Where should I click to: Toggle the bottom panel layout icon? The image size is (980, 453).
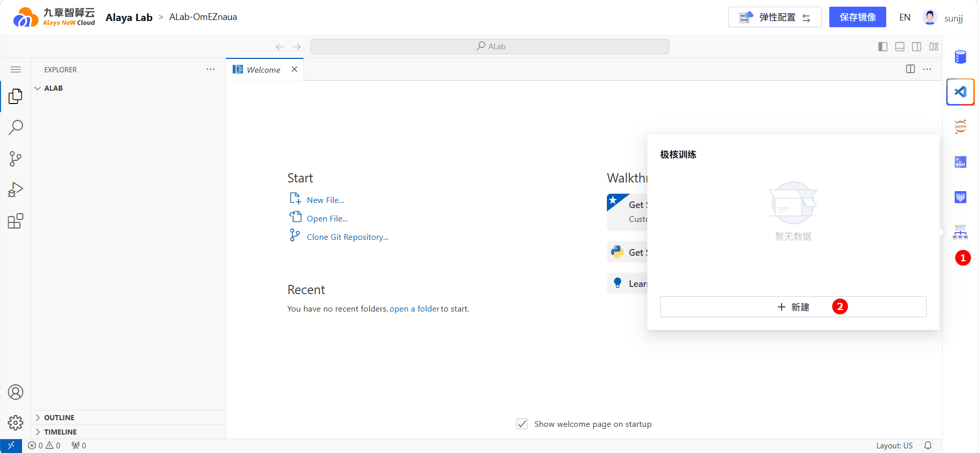[900, 47]
